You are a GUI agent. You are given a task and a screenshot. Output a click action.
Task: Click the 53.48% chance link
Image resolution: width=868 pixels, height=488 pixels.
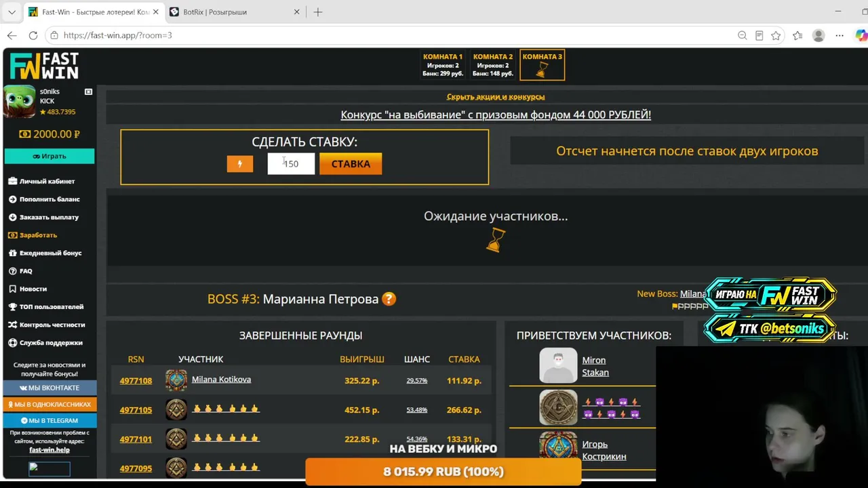[x=416, y=410]
